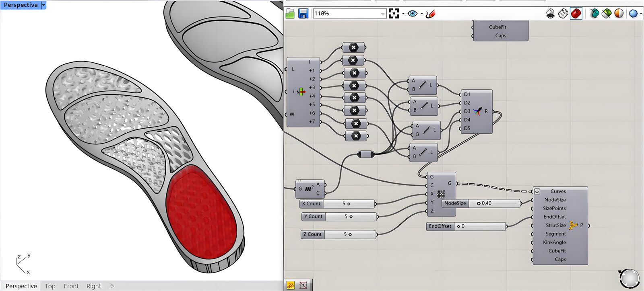
Task: Click the blue sphere preview quality icon
Action: point(633,14)
